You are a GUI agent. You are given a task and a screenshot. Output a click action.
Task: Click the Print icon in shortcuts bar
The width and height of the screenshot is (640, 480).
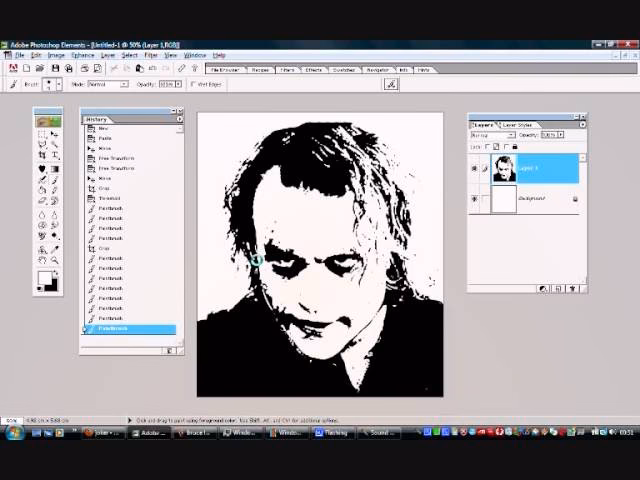click(84, 68)
